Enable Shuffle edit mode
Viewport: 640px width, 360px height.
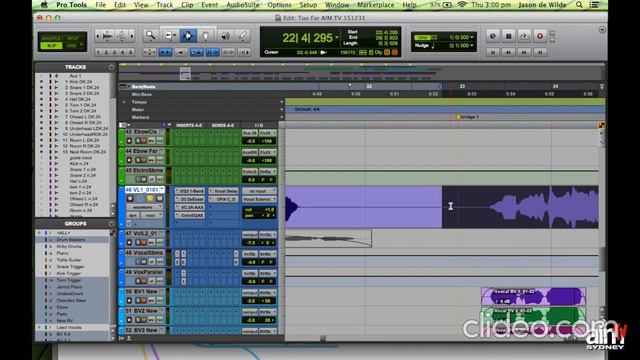[52, 38]
